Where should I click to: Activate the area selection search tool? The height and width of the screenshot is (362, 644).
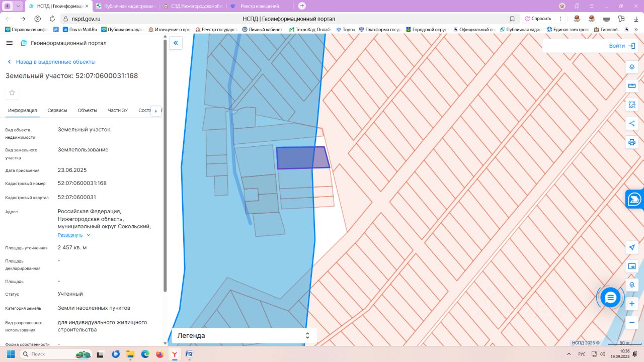tap(632, 105)
